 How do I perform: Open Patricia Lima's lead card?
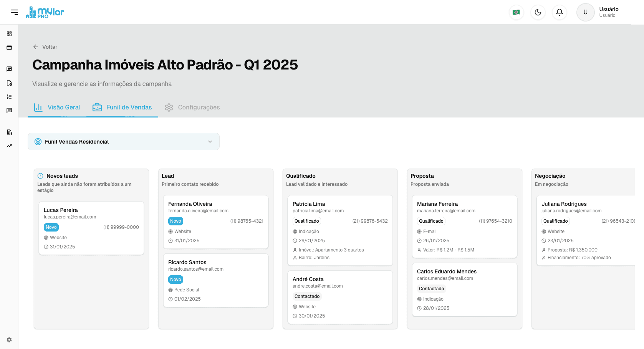(x=340, y=230)
